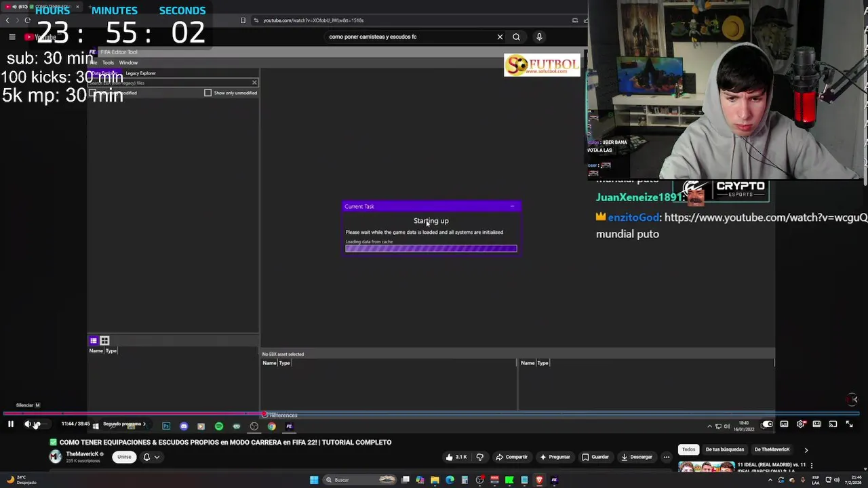Open the YouTube hamburger guide menu
Image resolution: width=868 pixels, height=488 pixels.
(12, 37)
